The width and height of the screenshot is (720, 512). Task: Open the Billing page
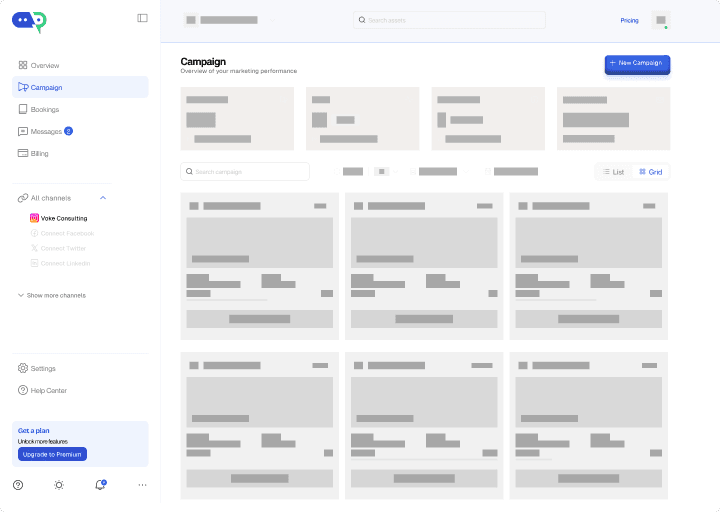click(x=80, y=153)
